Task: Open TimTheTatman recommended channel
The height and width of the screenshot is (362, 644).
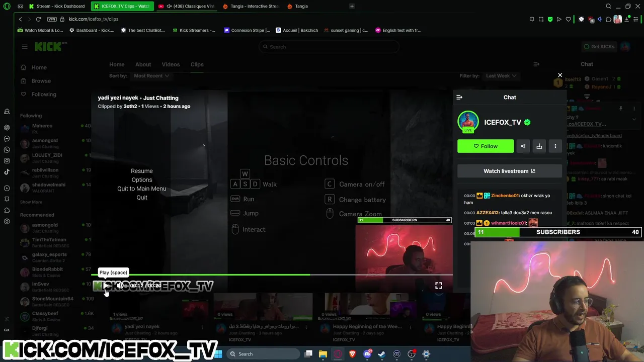Action: pyautogui.click(x=55, y=242)
